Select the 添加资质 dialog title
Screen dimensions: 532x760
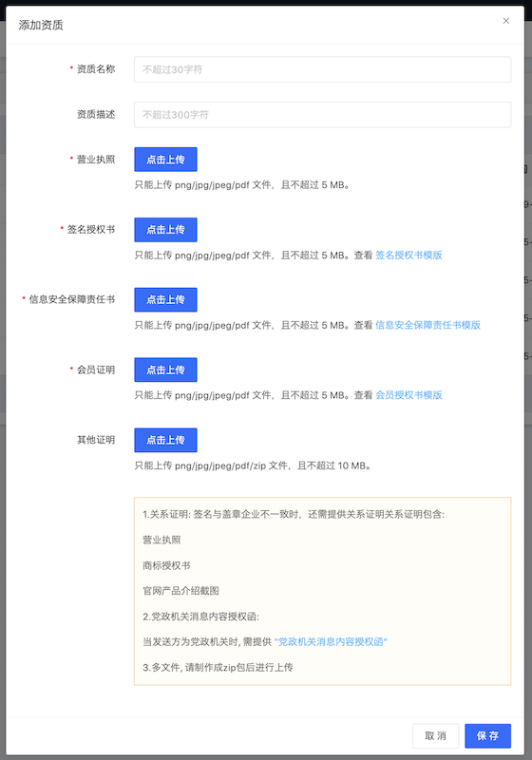(x=41, y=25)
